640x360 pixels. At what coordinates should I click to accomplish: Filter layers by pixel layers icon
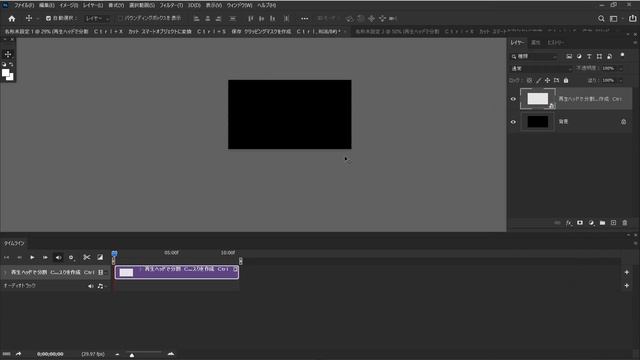tap(569, 56)
